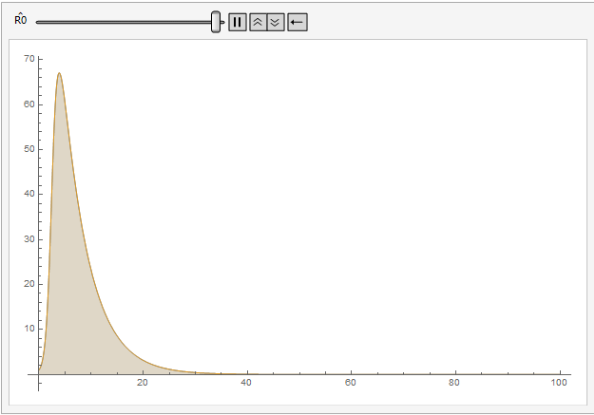Click the x-axis tick label 40
The width and height of the screenshot is (594, 415).
pyautogui.click(x=246, y=382)
